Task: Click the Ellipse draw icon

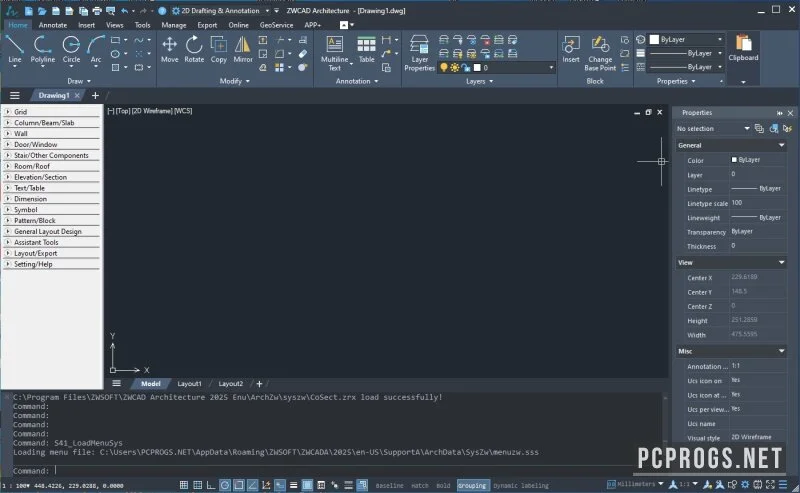Action: (116, 54)
